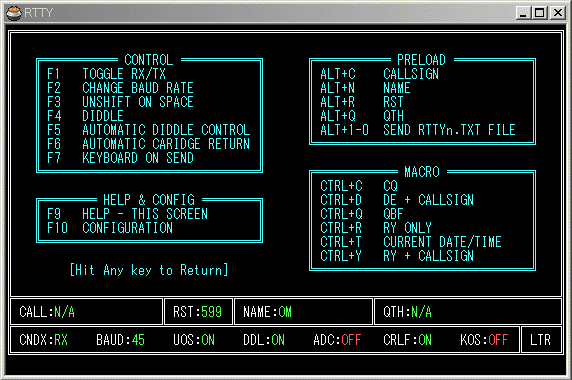Select the CTRL+Q QBF line
This screenshot has height=380, width=572.
[362, 214]
